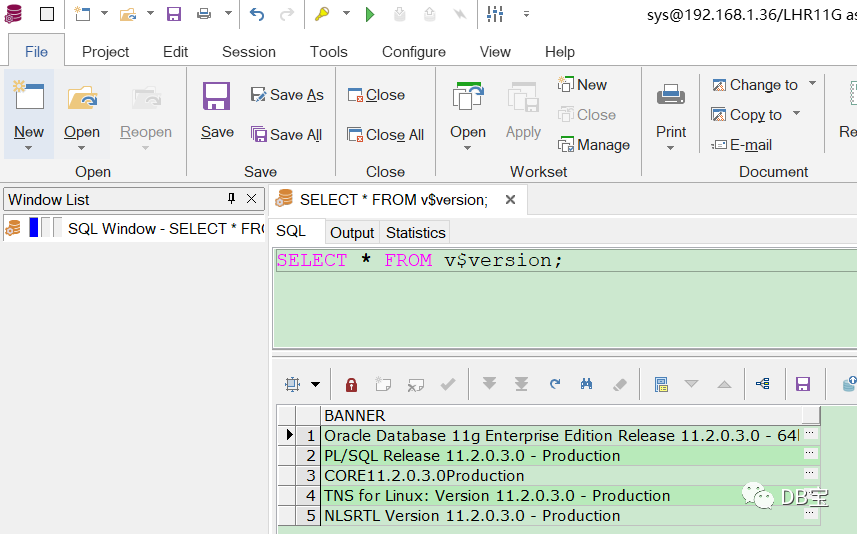Open the preferences sliders icon in top toolbar
Image resolution: width=857 pixels, height=534 pixels.
[495, 14]
